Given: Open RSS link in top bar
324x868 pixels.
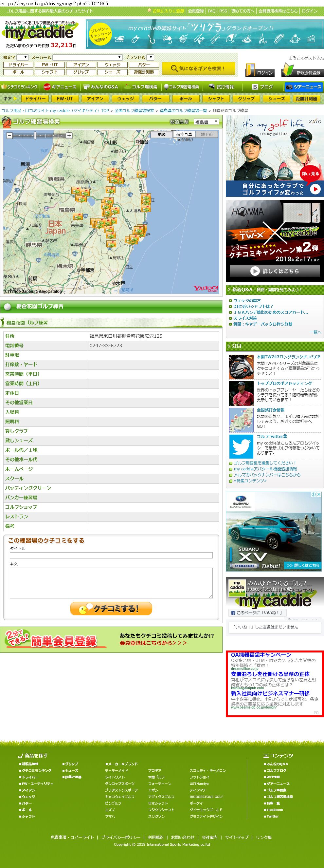Looking at the screenshot, I should (223, 11).
